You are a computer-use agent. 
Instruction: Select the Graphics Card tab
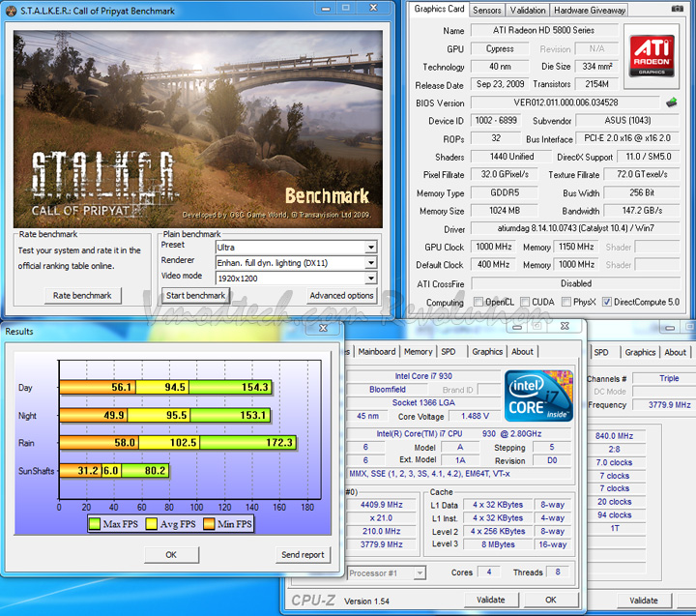pos(439,9)
